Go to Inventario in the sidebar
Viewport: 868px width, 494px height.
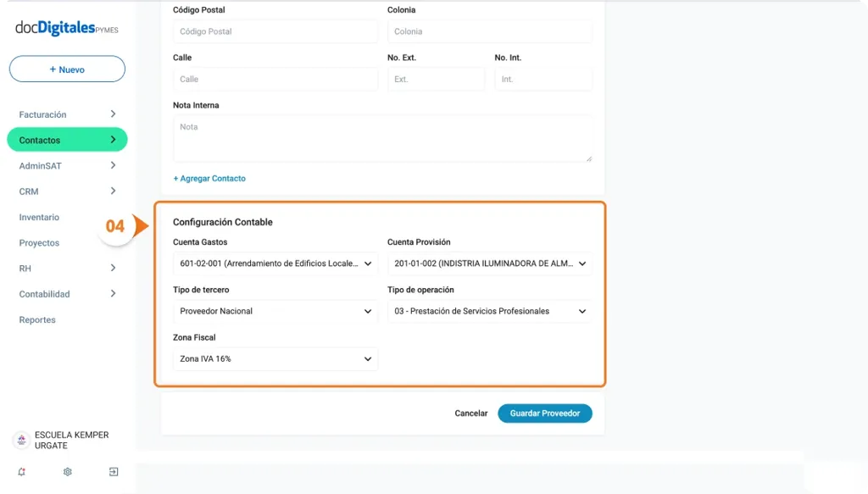point(39,218)
